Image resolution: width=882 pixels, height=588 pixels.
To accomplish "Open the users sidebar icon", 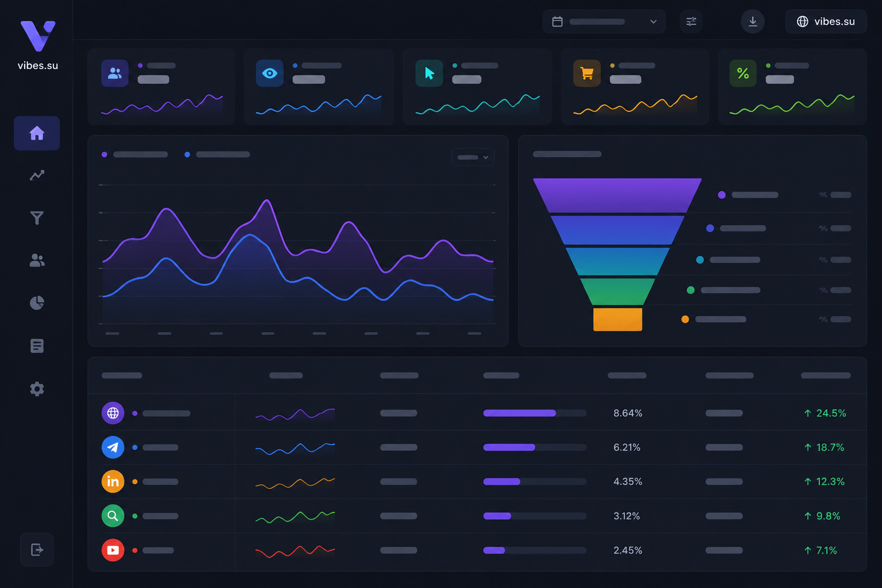I will tap(37, 260).
